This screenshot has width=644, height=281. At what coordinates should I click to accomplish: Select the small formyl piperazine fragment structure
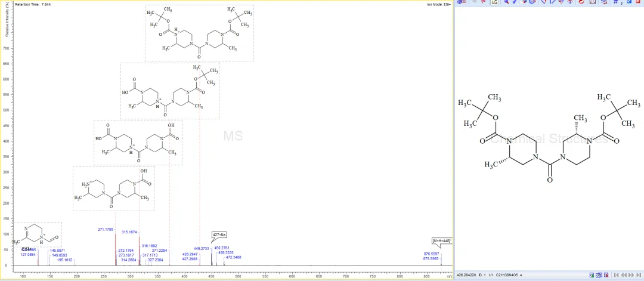[37, 234]
